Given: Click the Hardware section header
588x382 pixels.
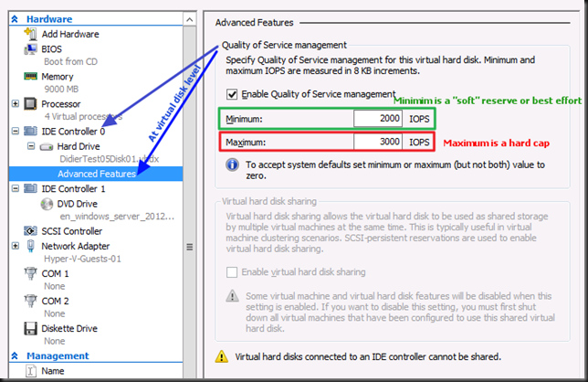Looking at the screenshot, I should click(49, 19).
